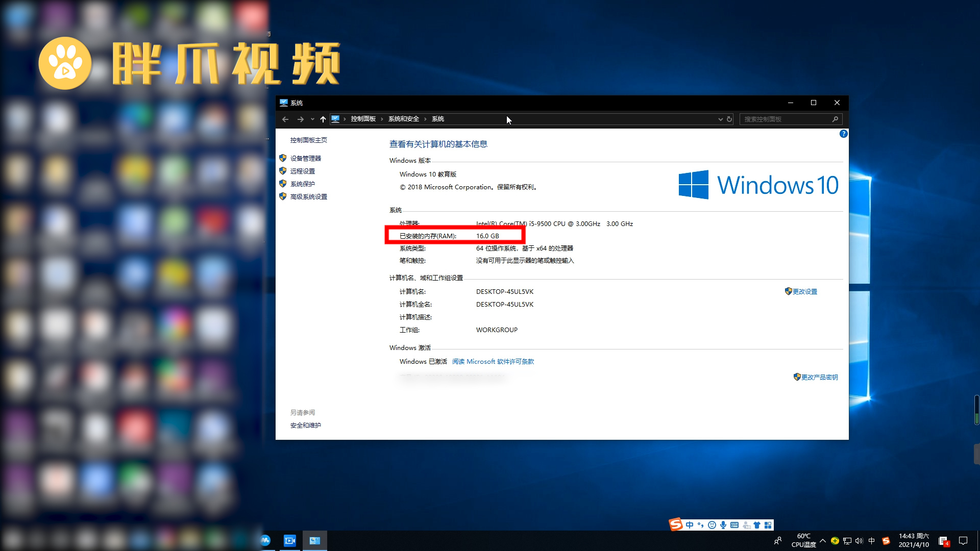Open 控制面板主页 link
This screenshot has height=551, width=980.
point(309,140)
